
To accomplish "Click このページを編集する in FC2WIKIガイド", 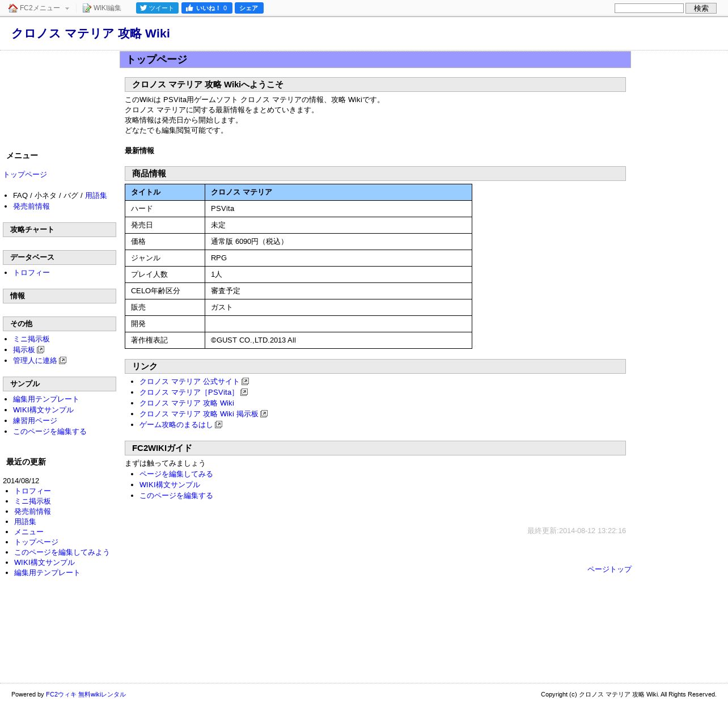I will 176,496.
